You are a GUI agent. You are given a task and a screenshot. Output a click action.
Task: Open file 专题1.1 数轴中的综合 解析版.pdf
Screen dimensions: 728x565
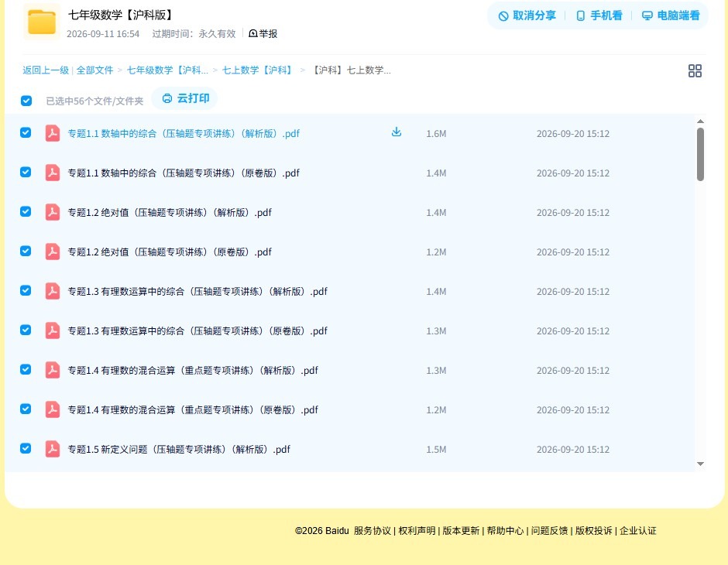(x=184, y=134)
